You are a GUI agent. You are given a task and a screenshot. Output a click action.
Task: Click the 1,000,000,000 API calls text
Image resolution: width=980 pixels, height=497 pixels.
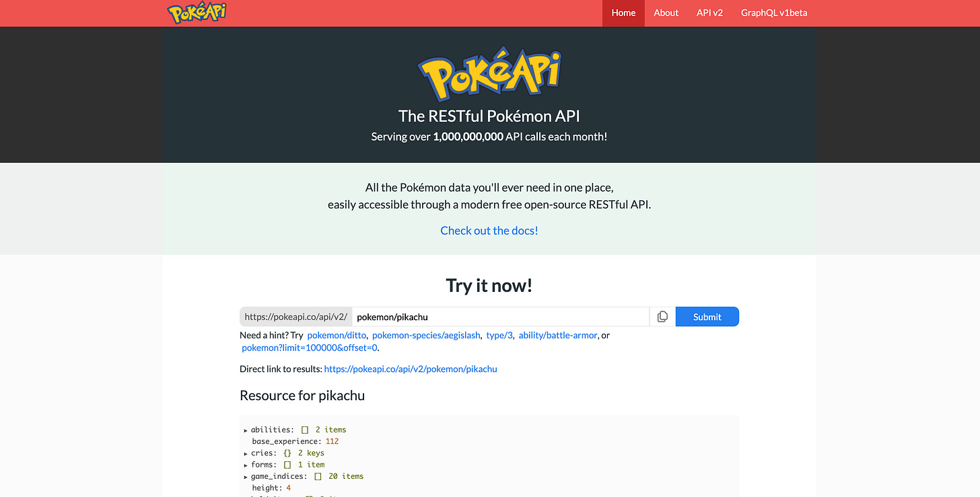468,137
